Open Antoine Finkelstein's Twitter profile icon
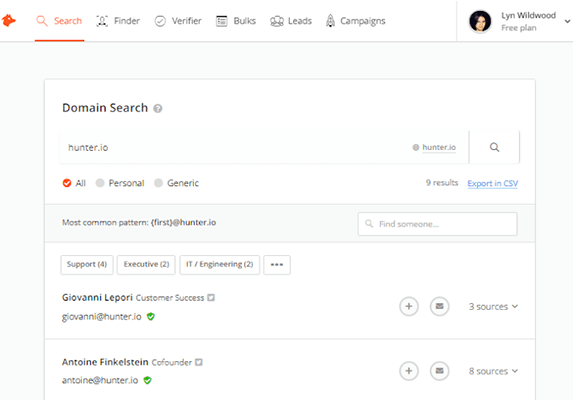 tap(198, 362)
